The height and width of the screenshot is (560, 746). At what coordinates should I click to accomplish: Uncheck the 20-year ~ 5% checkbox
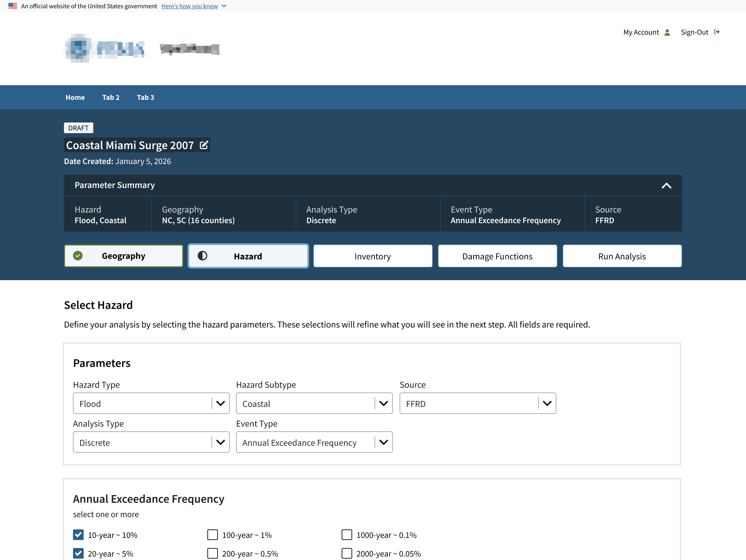(78, 553)
